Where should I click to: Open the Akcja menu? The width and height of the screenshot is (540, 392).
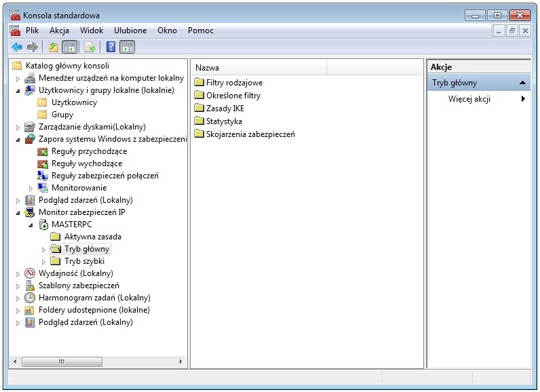[59, 31]
